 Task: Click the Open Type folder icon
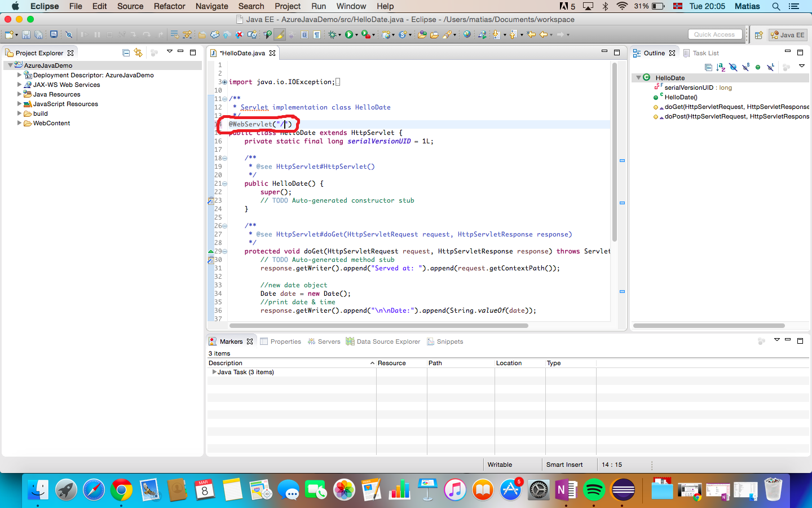422,34
